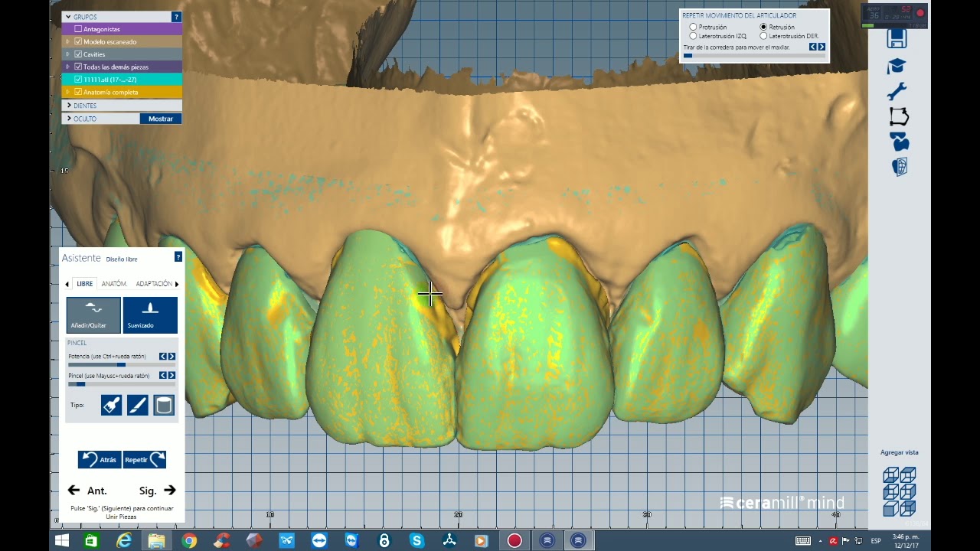980x551 pixels.
Task: Click the articulator movement slider
Action: [x=754, y=56]
